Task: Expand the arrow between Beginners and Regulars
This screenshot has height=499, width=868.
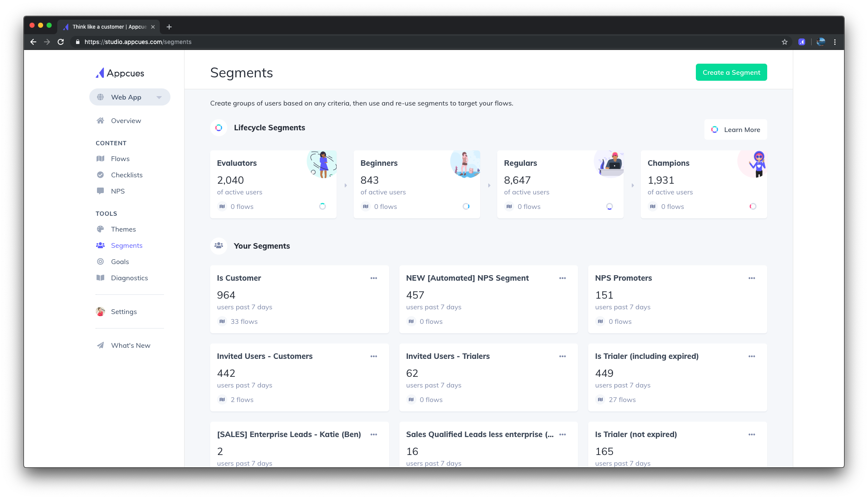Action: click(489, 185)
